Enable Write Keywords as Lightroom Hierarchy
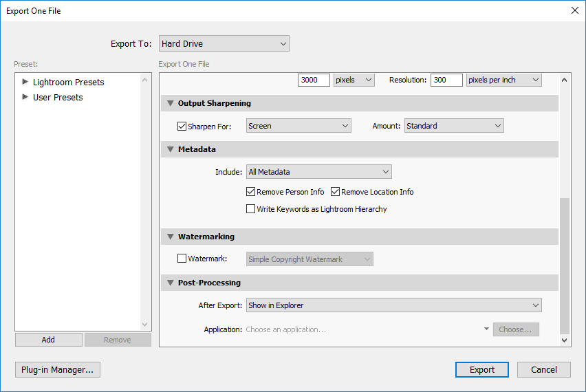The width and height of the screenshot is (586, 392). (251, 209)
